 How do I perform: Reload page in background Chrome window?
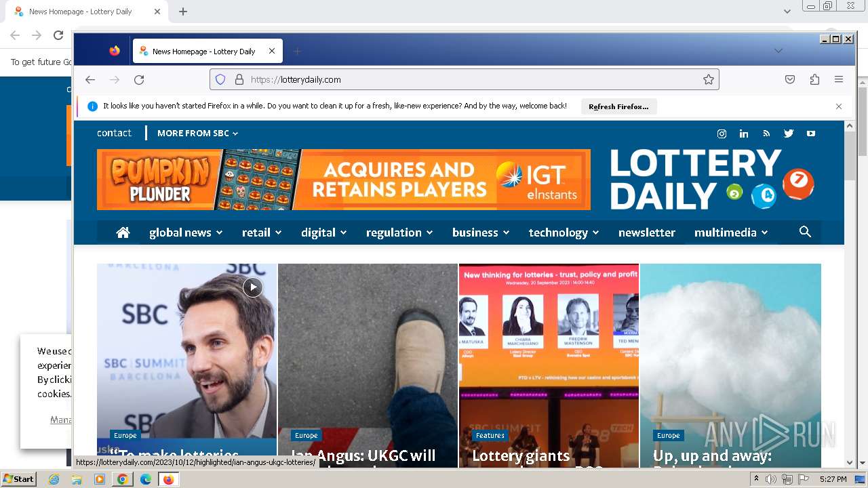[x=58, y=35]
